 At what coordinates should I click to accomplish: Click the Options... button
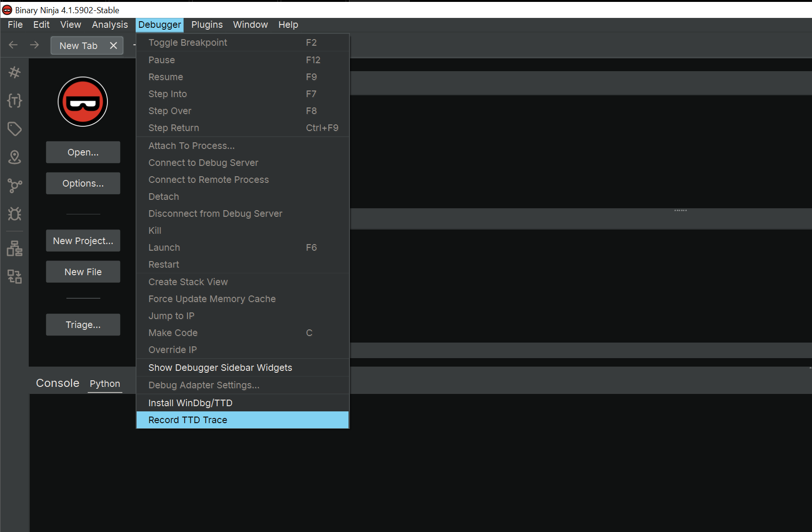(83, 183)
